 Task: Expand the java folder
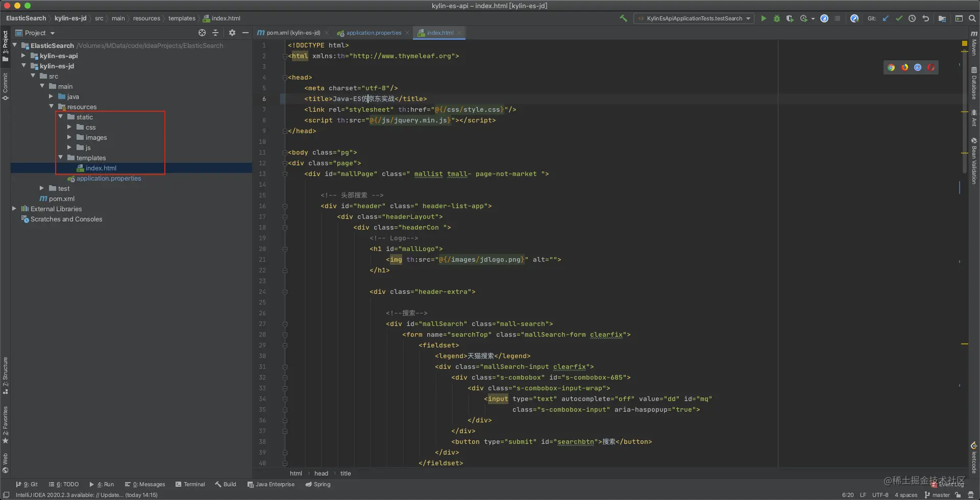tap(51, 96)
